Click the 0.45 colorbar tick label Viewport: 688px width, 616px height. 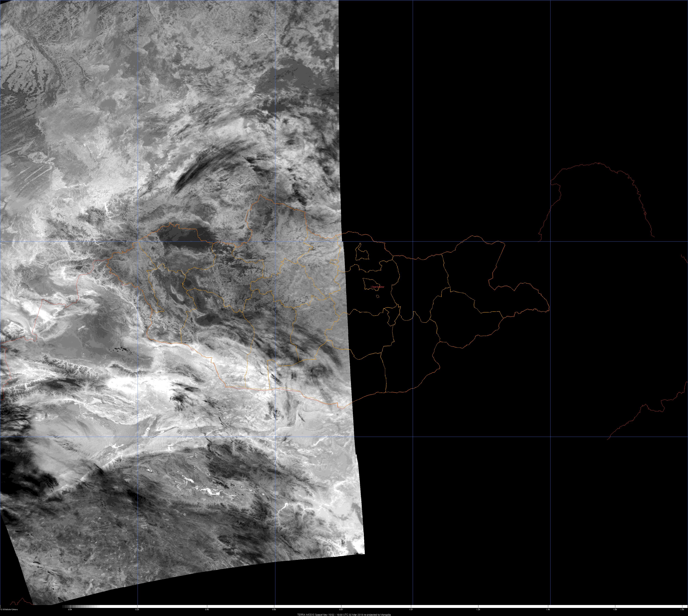[x=207, y=610]
